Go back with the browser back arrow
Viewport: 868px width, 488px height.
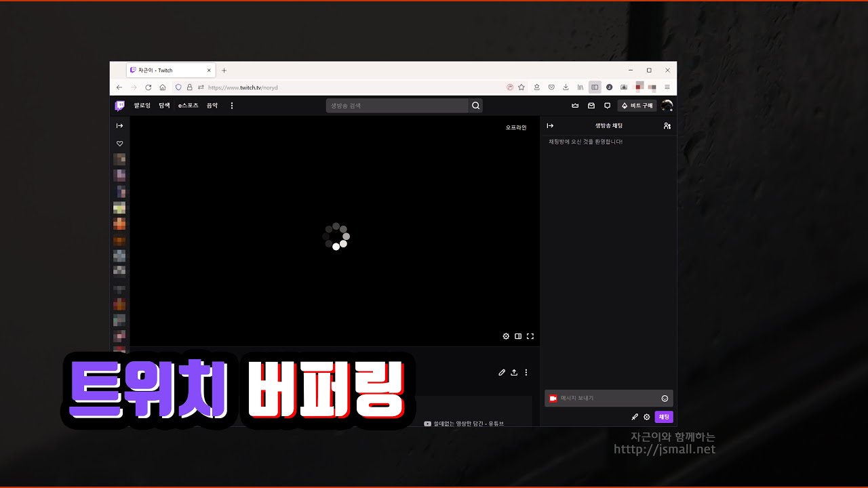pos(119,87)
